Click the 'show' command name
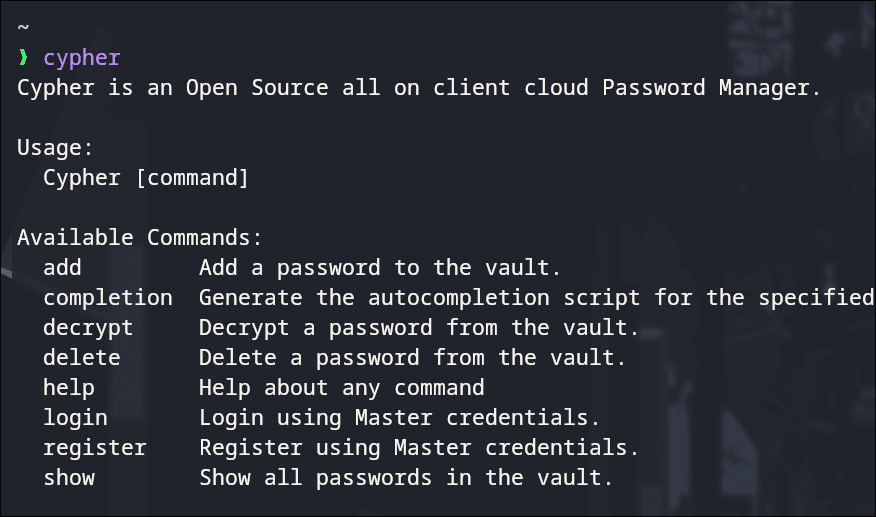Screen dimensions: 876x517 (x=68, y=478)
